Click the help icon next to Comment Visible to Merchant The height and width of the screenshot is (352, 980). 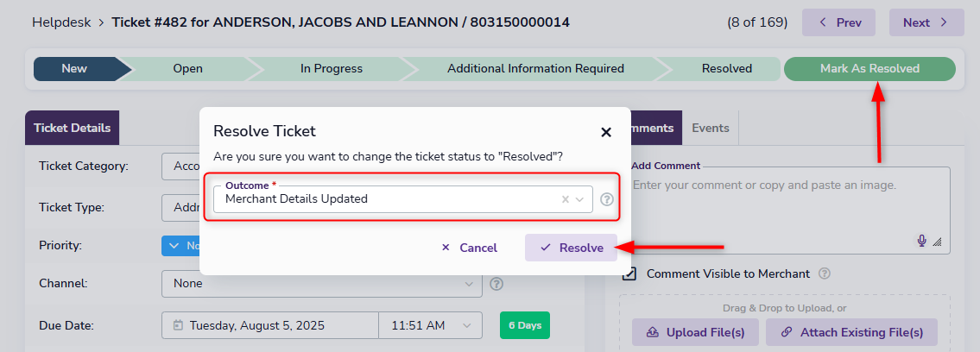825,273
